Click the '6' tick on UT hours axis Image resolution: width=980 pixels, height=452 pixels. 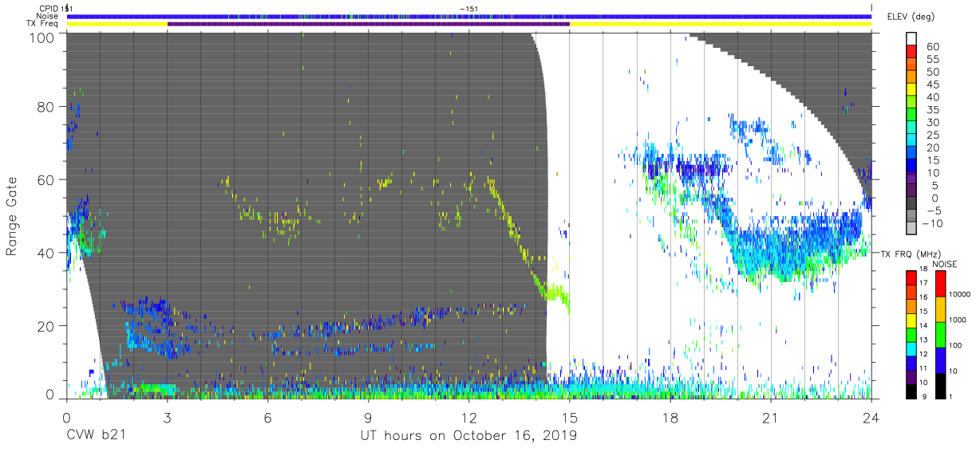267,418
